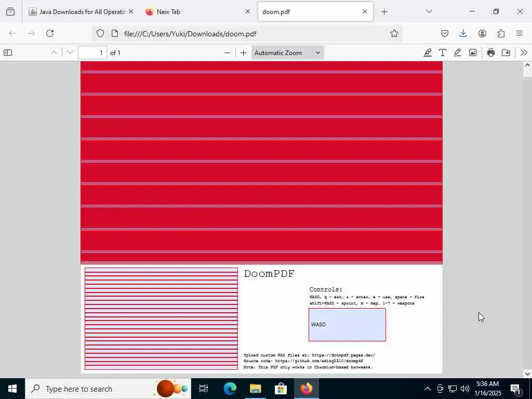Image resolution: width=532 pixels, height=399 pixels.
Task: Open Microsoft Store from taskbar
Action: [281, 389]
